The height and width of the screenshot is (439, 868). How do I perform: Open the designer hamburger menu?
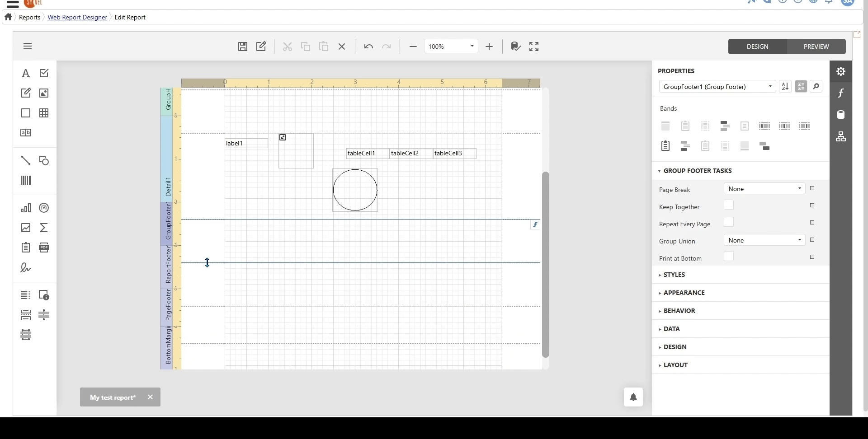[x=28, y=46]
